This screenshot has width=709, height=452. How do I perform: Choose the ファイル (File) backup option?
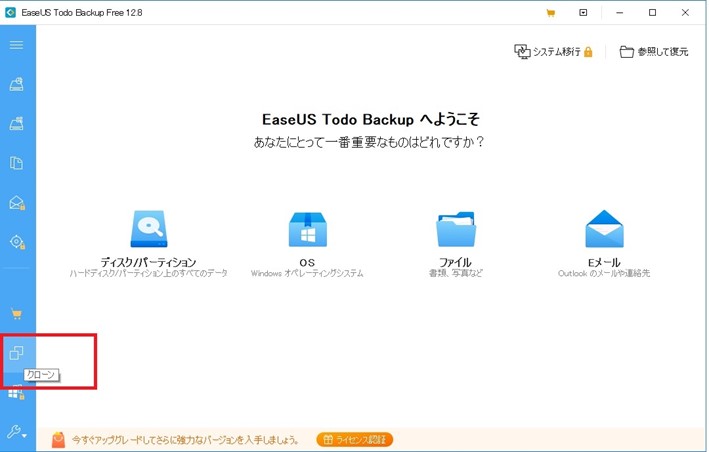[456, 244]
